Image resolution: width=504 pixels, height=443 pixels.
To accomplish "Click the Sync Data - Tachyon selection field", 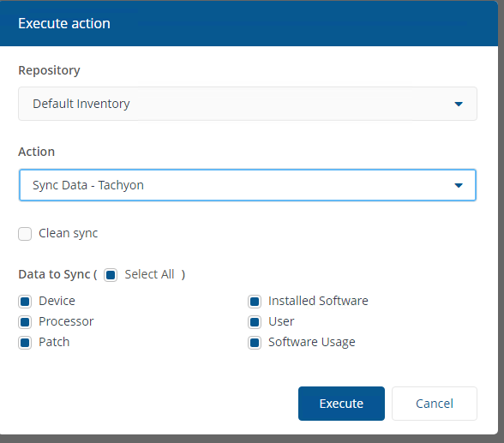I will click(x=248, y=185).
